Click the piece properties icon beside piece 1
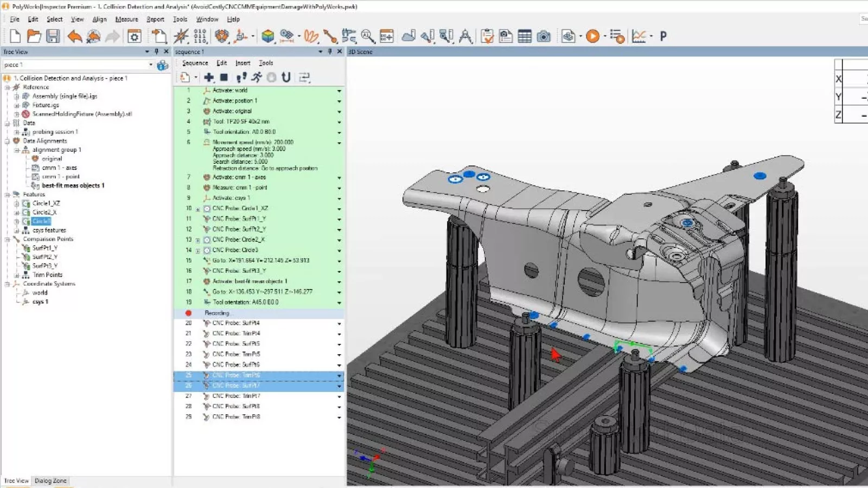The height and width of the screenshot is (488, 868). click(x=162, y=65)
